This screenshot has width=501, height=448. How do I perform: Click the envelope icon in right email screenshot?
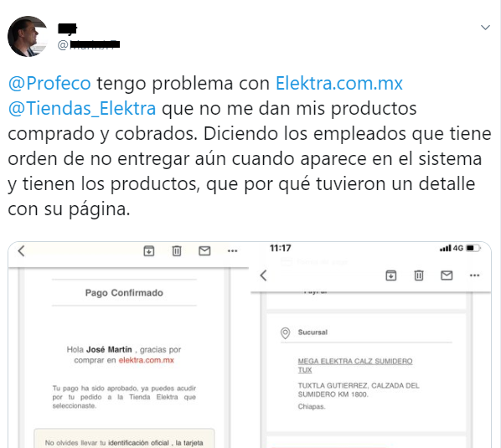(447, 275)
